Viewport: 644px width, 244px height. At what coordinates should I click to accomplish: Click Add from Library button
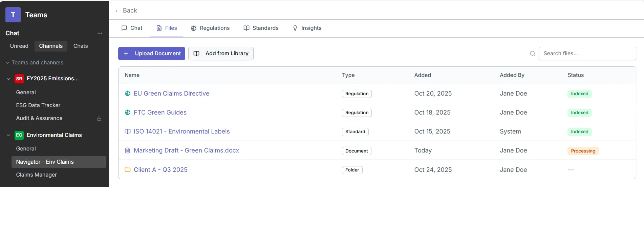tap(221, 54)
